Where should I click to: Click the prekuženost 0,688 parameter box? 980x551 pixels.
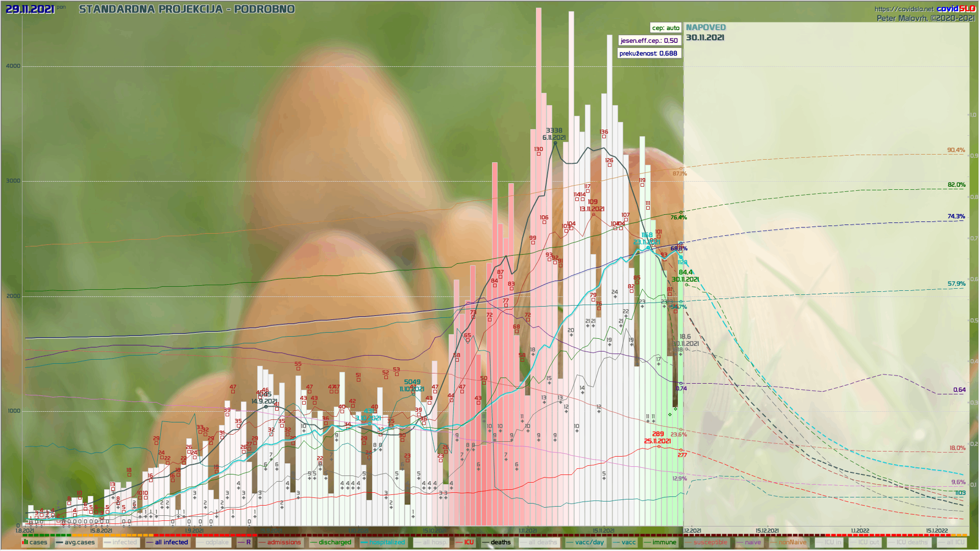pos(648,54)
